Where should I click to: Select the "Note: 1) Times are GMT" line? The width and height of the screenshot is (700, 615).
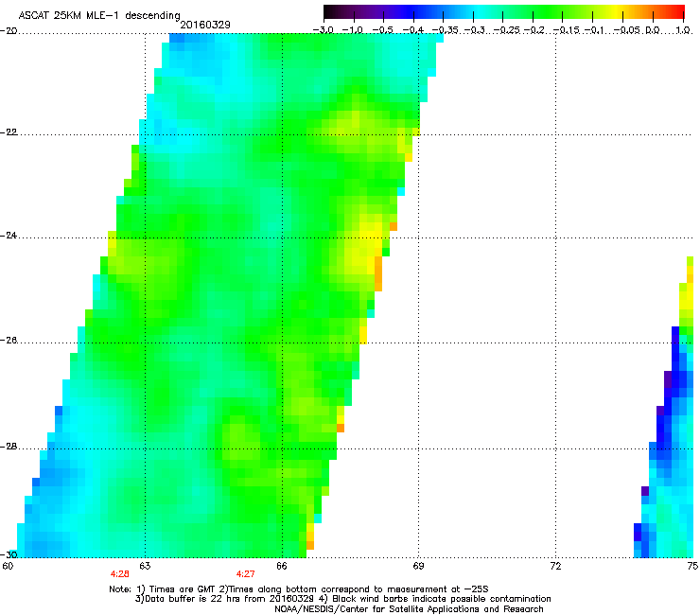[299, 589]
